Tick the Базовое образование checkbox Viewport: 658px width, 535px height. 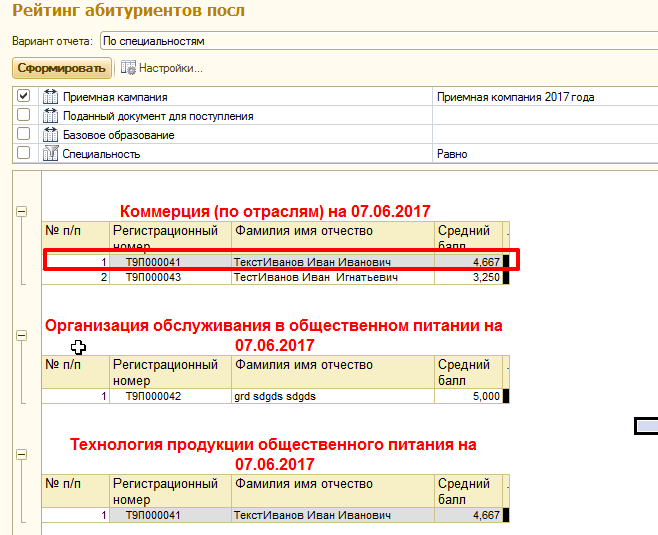(x=24, y=135)
